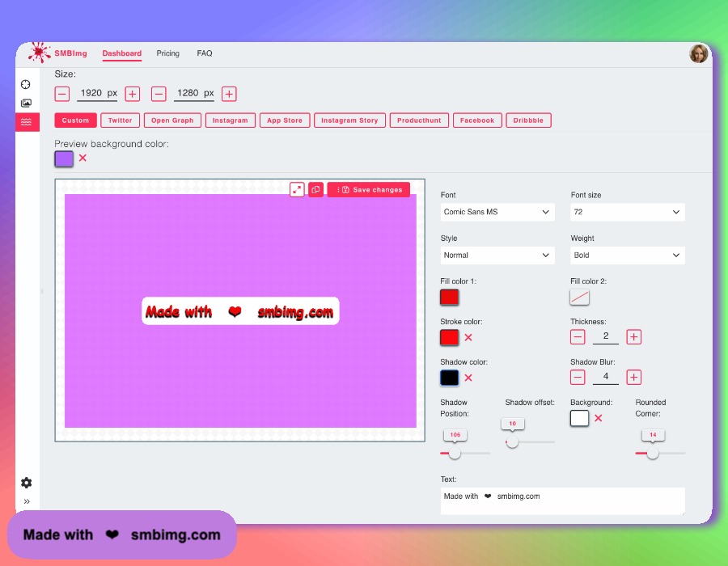
Task: Open settings gear in sidebar
Action: coord(27,483)
